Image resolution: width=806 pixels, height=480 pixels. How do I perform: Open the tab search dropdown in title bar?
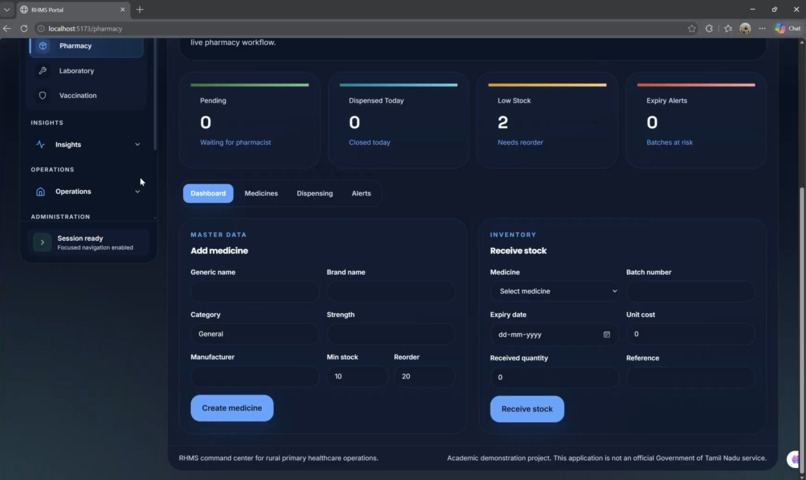(7, 9)
